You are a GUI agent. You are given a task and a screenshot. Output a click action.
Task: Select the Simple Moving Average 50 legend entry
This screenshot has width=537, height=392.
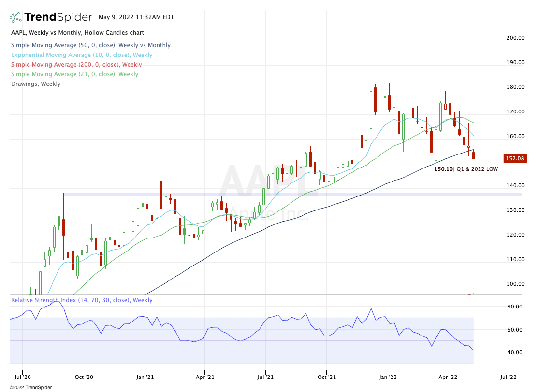[x=91, y=45]
